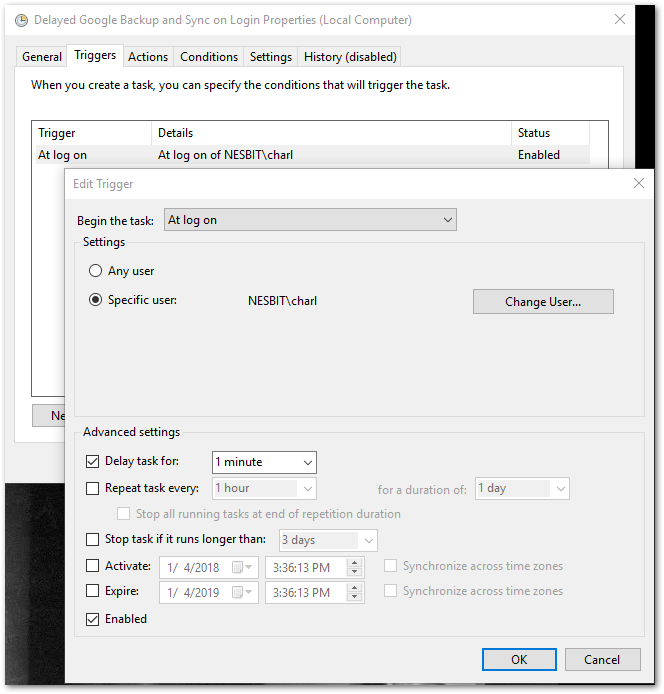Open the History (disabled) tab
Image resolution: width=664 pixels, height=694 pixels.
pos(350,57)
